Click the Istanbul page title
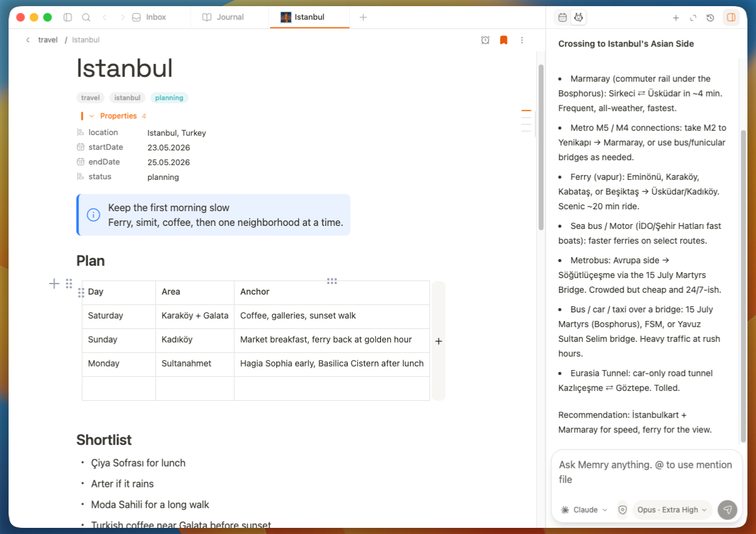756x534 pixels. (x=125, y=68)
